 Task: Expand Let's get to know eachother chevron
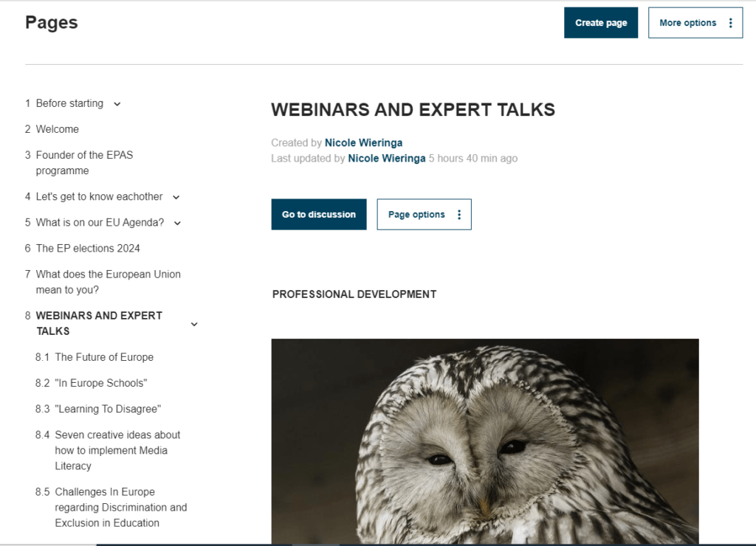pyautogui.click(x=176, y=197)
